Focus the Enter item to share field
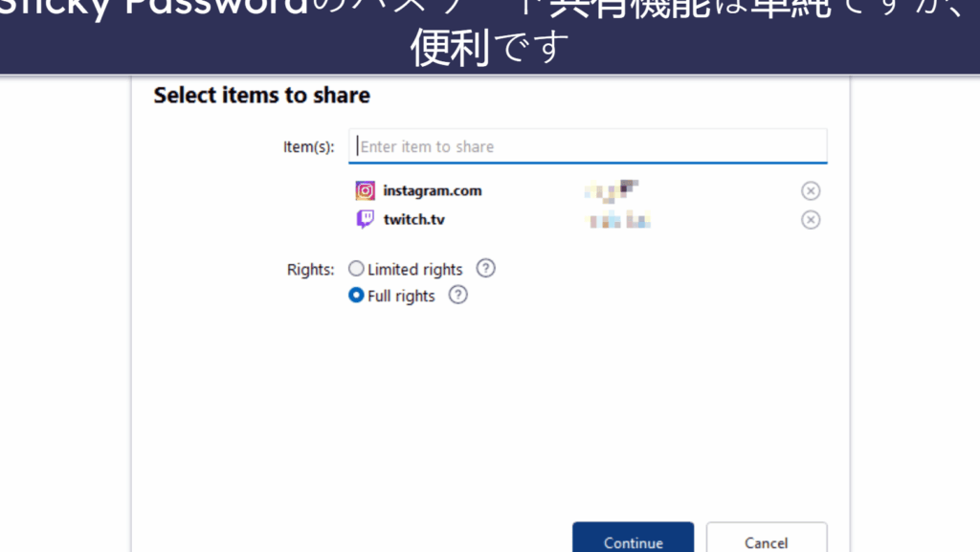 [588, 146]
